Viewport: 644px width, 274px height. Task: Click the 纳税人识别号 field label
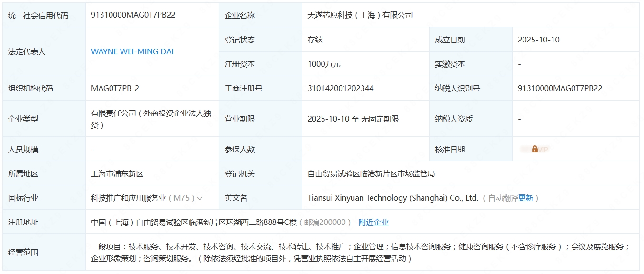457,88
